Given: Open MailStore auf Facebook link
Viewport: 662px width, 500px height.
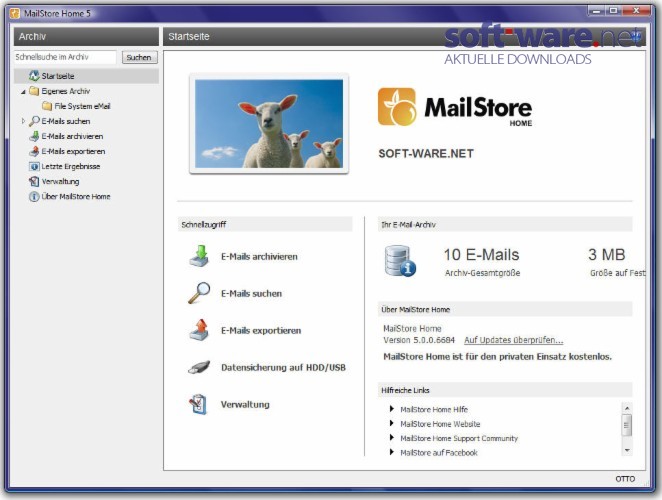Looking at the screenshot, I should coord(439,452).
